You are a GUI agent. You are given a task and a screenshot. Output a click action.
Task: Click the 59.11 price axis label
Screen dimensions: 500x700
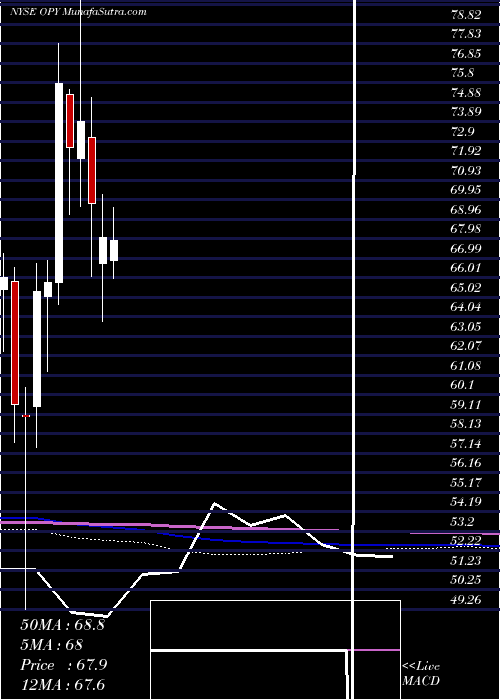click(466, 405)
